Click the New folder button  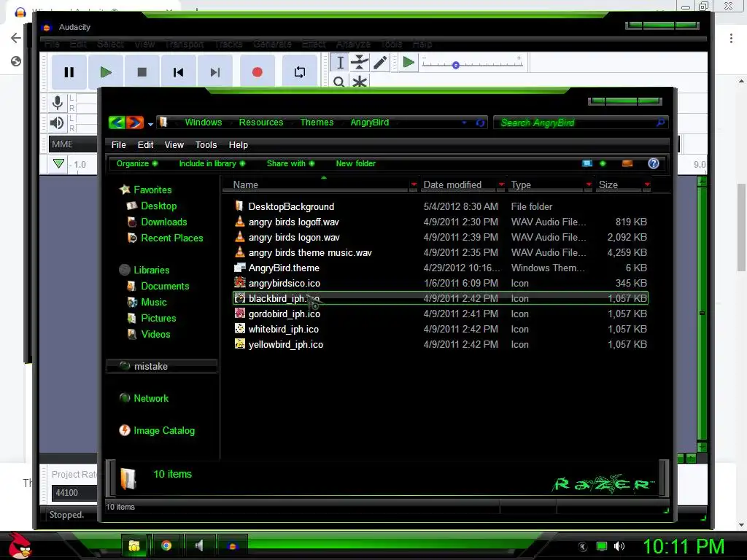coord(355,163)
